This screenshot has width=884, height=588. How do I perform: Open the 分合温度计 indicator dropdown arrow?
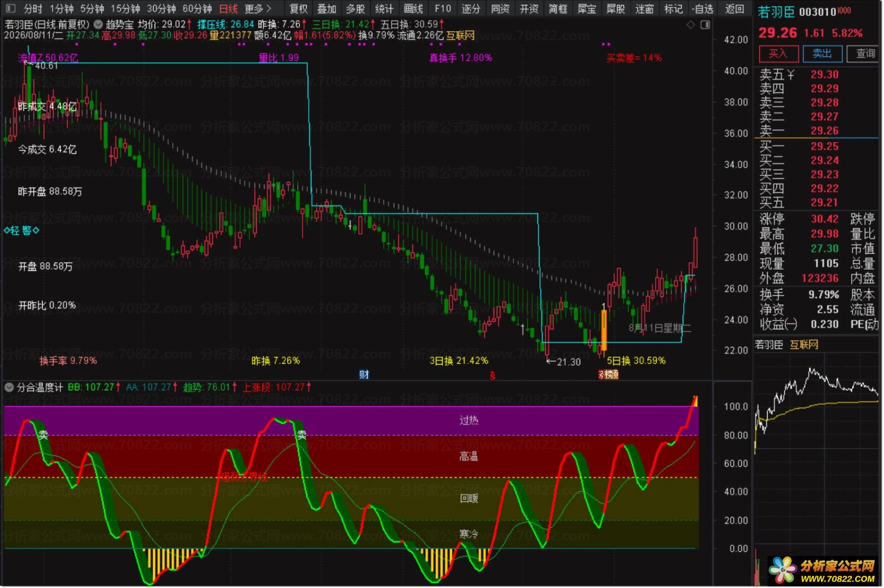(9, 387)
